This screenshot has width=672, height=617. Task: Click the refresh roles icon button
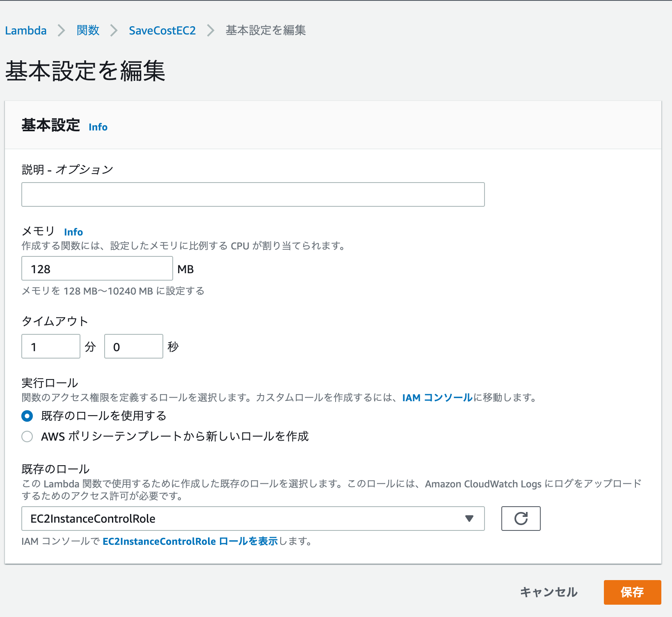pos(521,519)
